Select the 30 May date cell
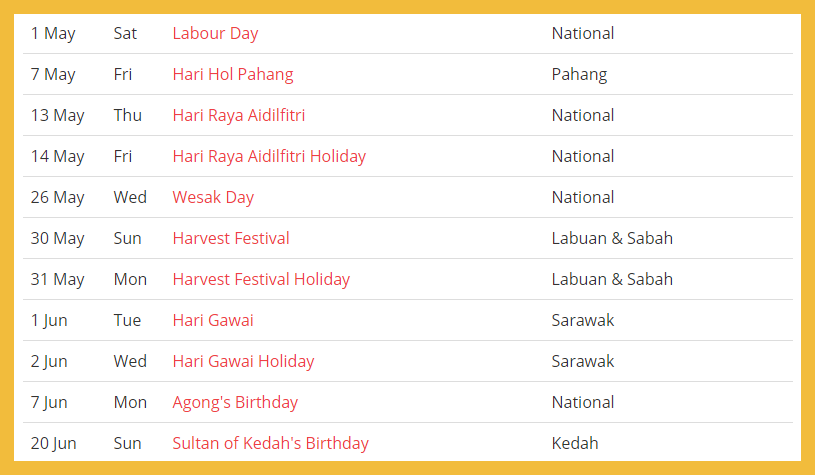Image resolution: width=815 pixels, height=475 pixels. point(57,238)
